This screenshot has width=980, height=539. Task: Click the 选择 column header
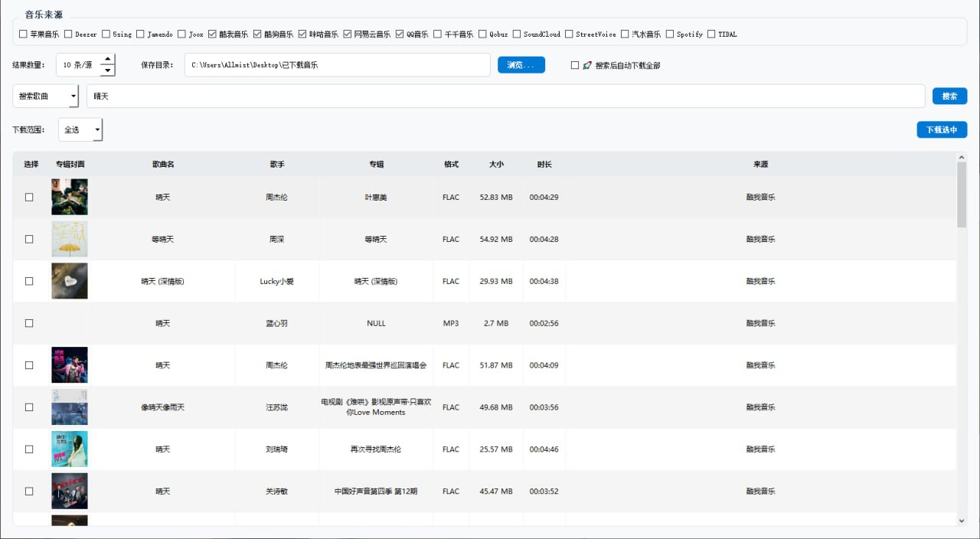click(31, 164)
